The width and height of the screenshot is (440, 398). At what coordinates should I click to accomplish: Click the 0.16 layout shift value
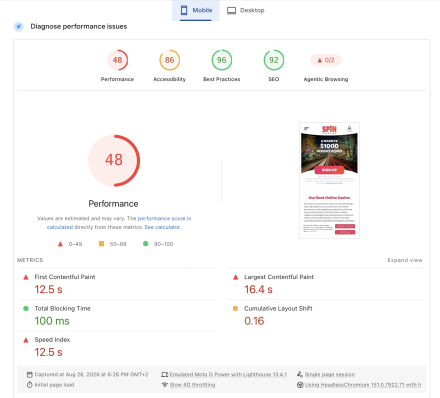coord(254,321)
